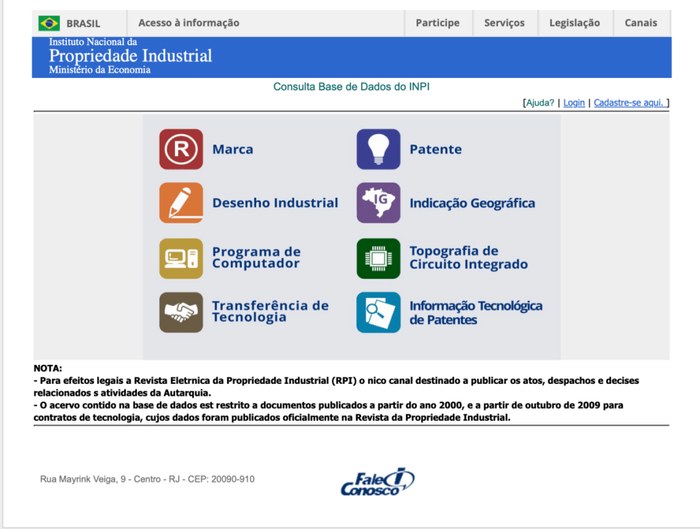Open the Patente text link
The height and width of the screenshot is (529, 700).
436,149
